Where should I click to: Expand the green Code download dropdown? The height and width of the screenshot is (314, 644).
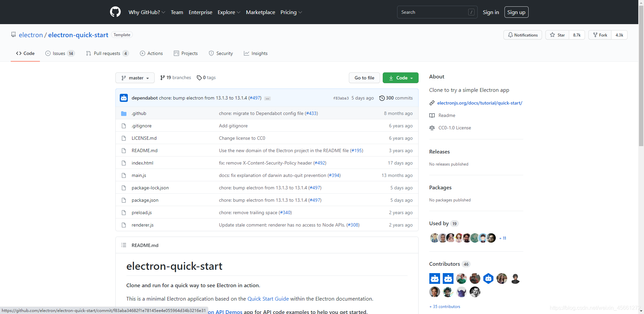(x=400, y=78)
